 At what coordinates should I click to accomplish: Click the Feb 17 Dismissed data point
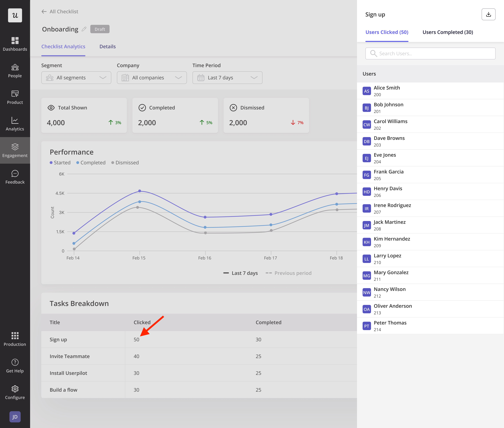coord(271,231)
